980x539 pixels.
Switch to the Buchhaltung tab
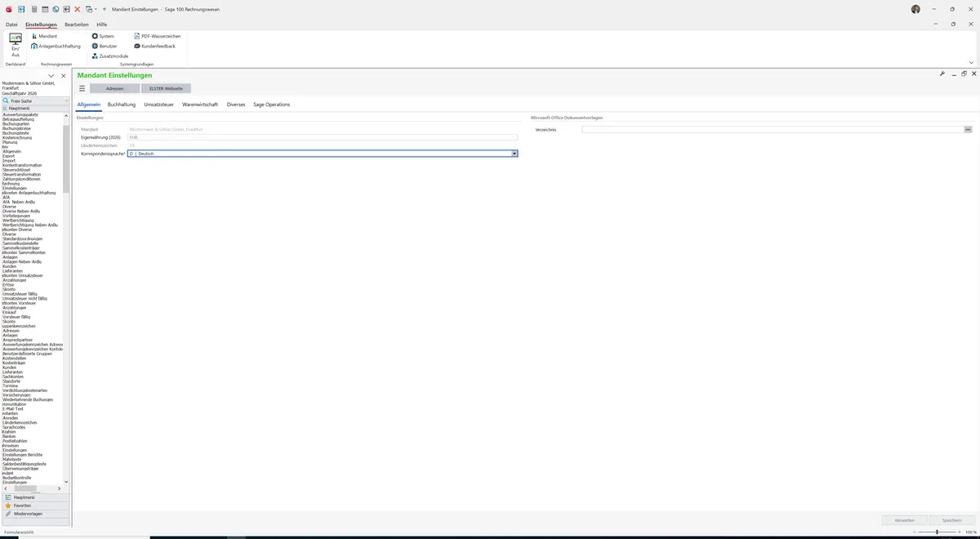click(x=122, y=105)
